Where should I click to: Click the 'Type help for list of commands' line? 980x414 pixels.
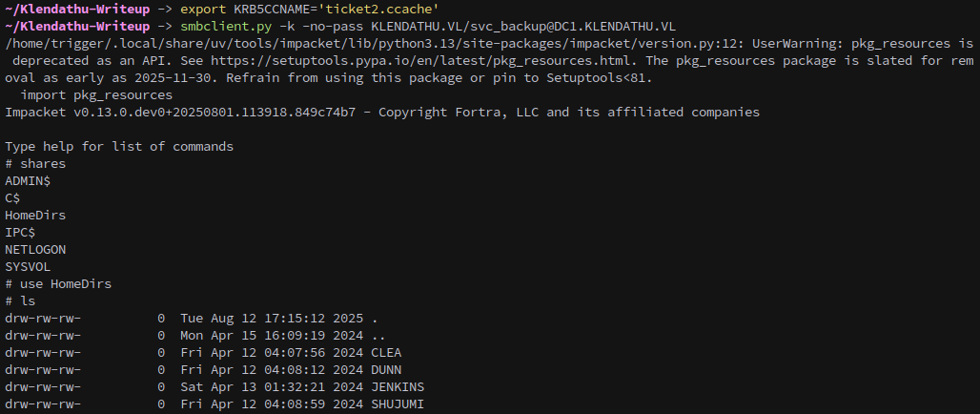tap(119, 146)
